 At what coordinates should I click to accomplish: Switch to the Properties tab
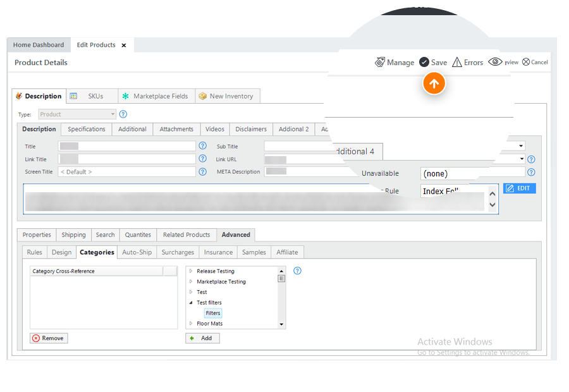(37, 235)
